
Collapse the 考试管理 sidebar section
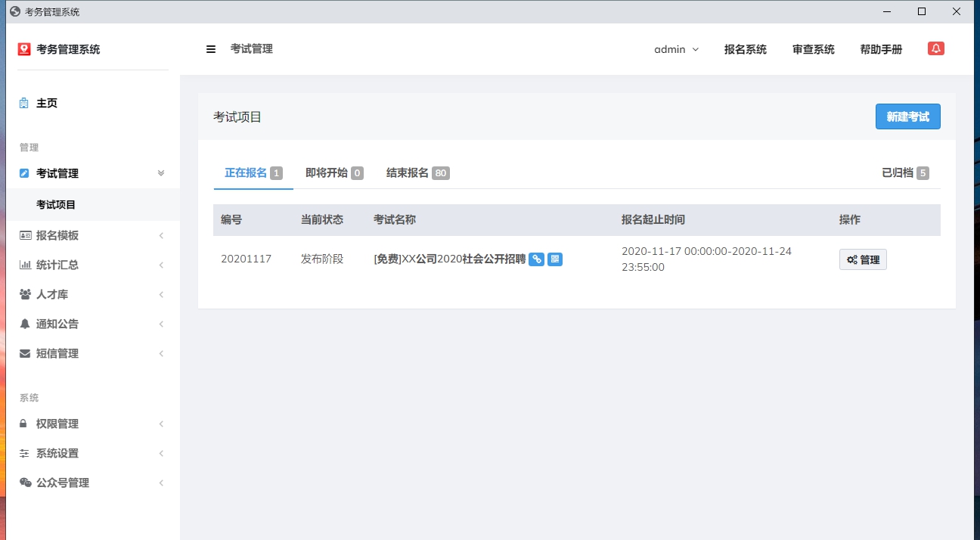click(160, 172)
